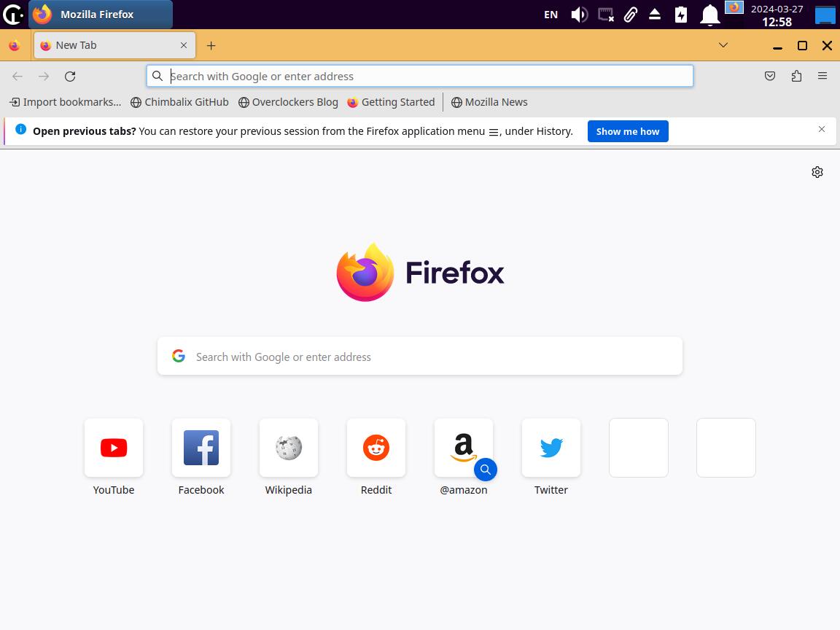Open the Reddit shortcut tile
This screenshot has height=630, width=840.
coord(376,448)
